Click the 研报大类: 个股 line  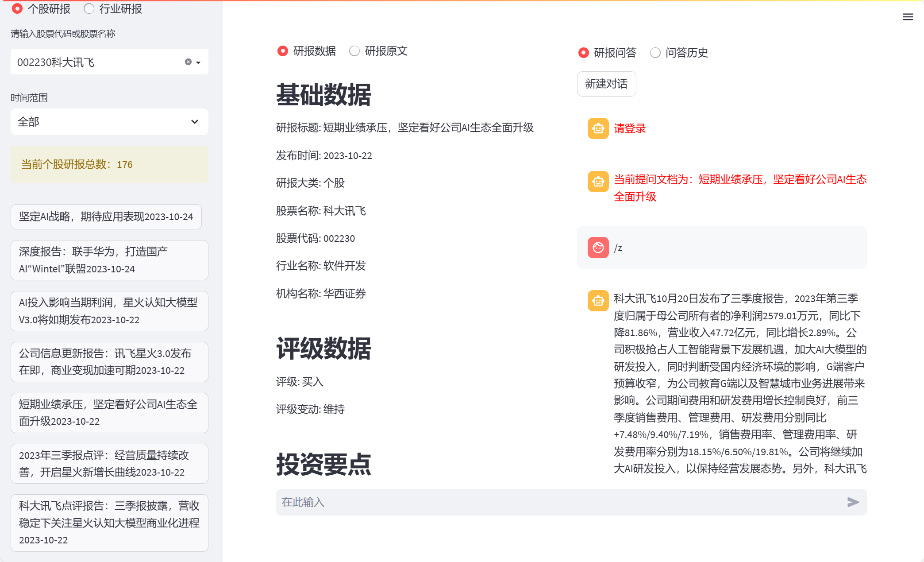pyautogui.click(x=310, y=183)
